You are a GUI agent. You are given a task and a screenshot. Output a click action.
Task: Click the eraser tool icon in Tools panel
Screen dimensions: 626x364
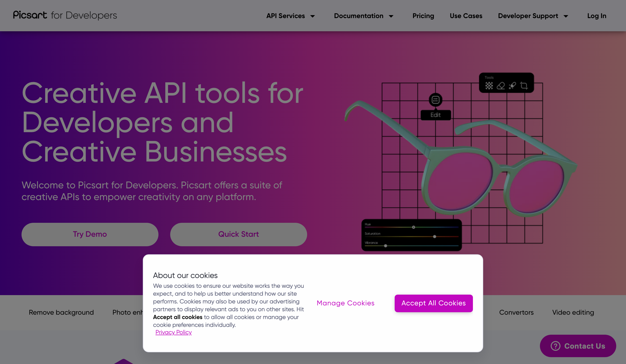501,86
